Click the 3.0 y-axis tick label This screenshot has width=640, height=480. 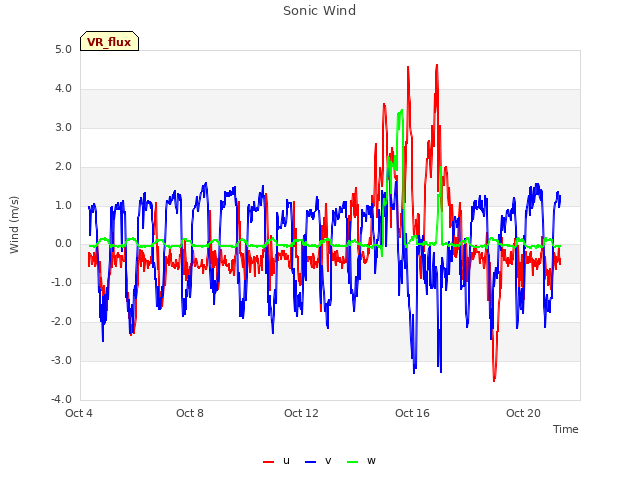point(63,128)
